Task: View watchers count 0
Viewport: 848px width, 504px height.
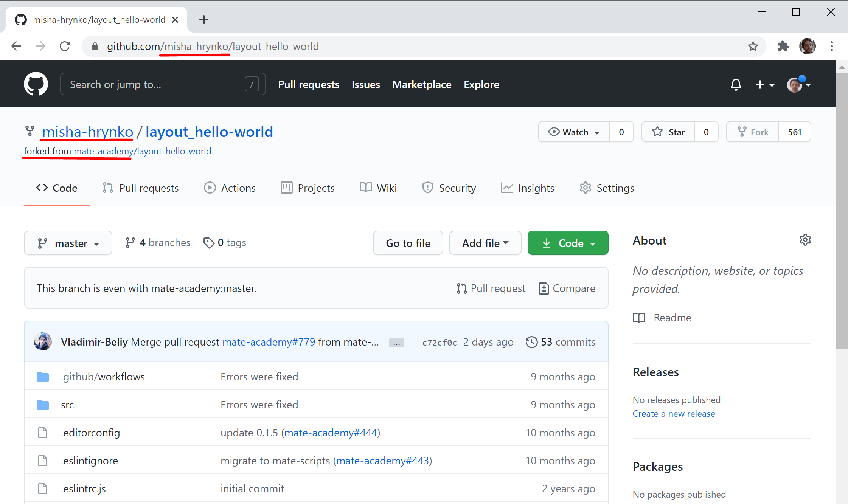Action: [x=621, y=132]
